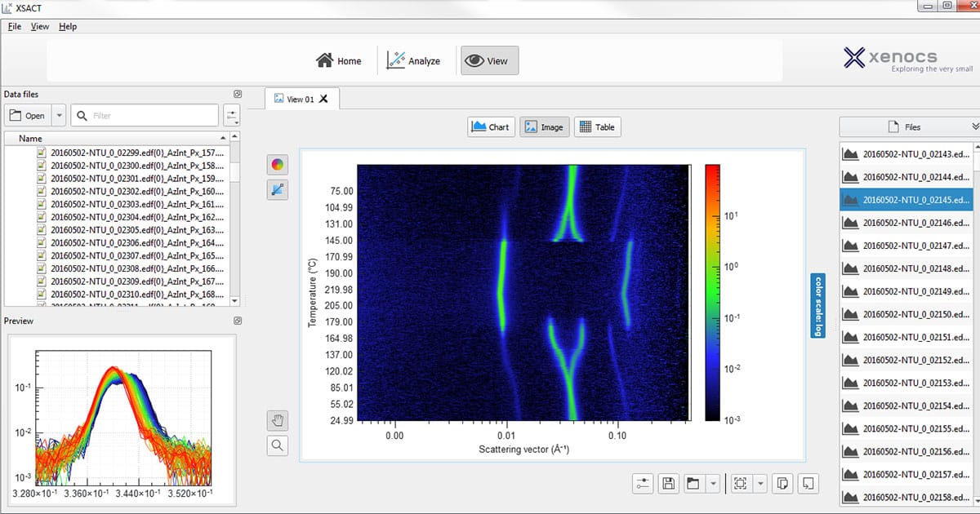The width and height of the screenshot is (980, 514).
Task: Open plot settings sliders icon
Action: (x=643, y=483)
